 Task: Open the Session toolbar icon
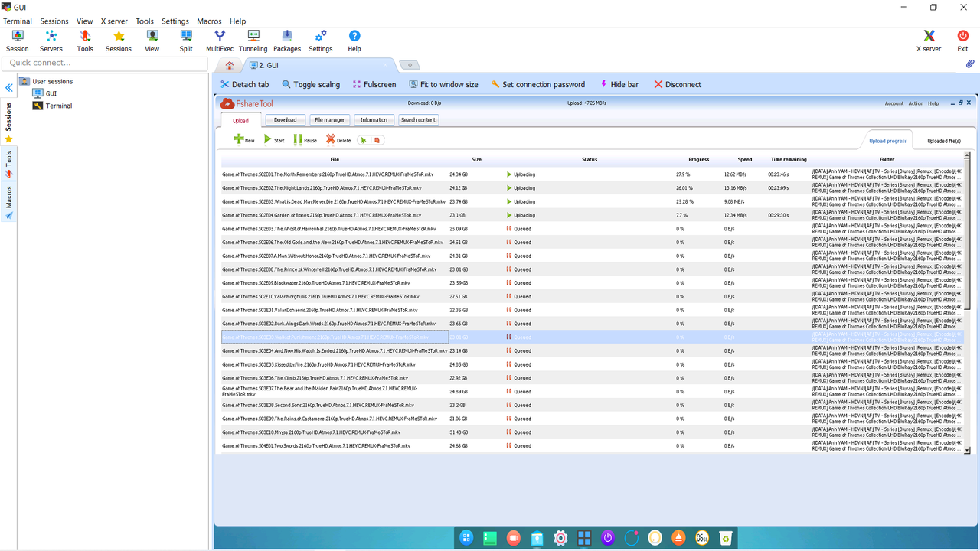pos(17,41)
